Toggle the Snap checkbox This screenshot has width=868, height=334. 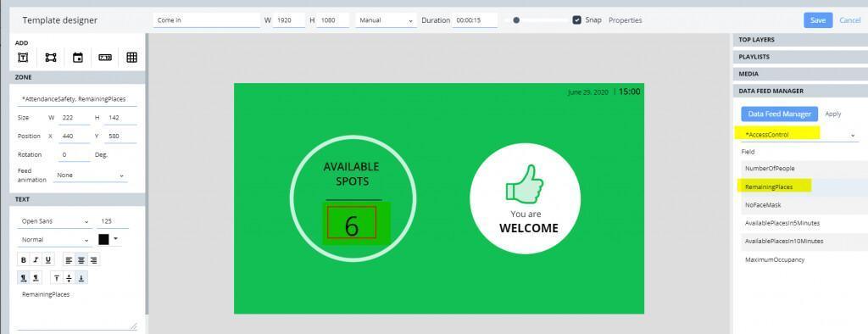point(576,20)
